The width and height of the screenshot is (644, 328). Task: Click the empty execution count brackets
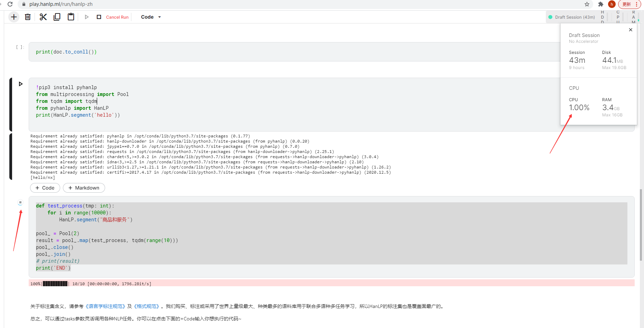click(20, 47)
